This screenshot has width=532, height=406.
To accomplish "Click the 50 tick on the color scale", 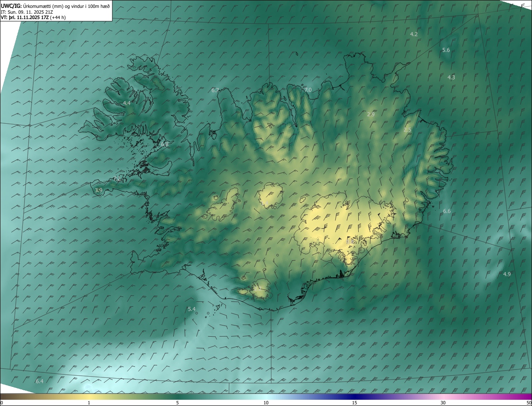I will tap(529, 403).
